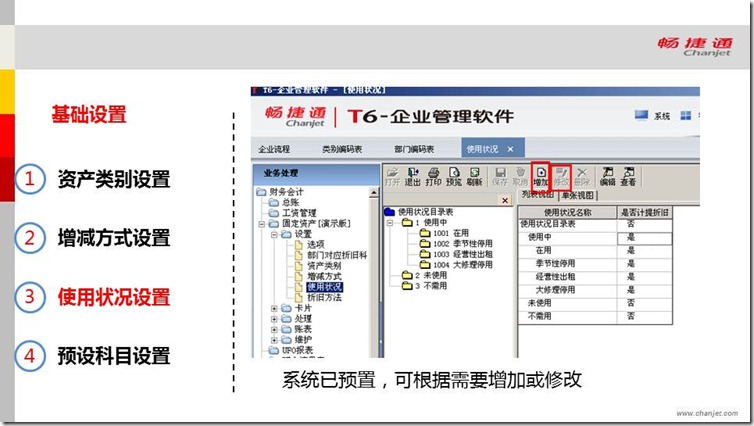Select the 使用状况目录表 table row
This screenshot has width=754, height=426.
click(595, 224)
